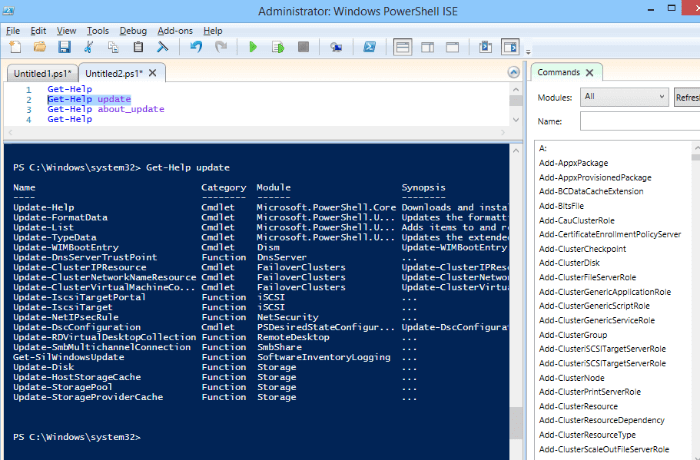
Task: Select Add-ClusterFileServerRole command
Action: click(587, 277)
